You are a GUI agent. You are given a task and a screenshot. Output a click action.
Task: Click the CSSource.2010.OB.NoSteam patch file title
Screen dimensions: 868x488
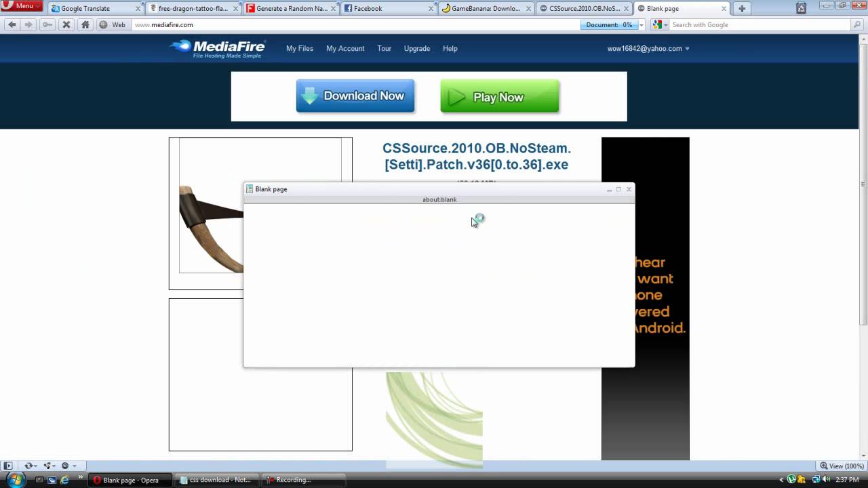pos(477,157)
